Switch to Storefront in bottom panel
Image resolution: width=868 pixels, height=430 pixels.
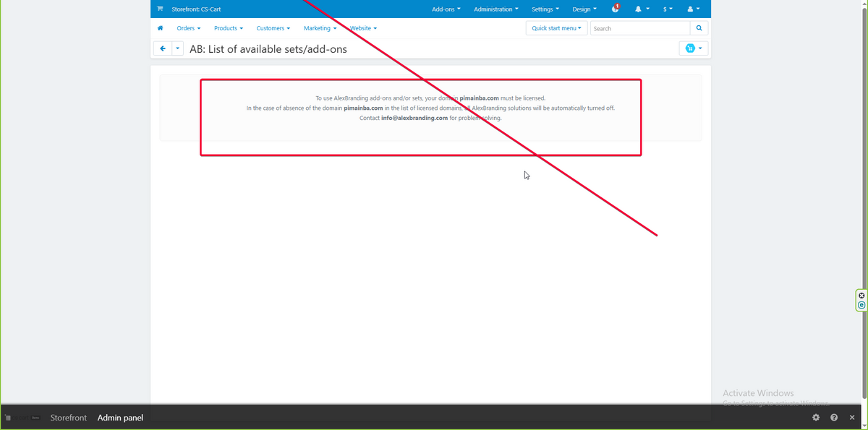[x=69, y=418]
